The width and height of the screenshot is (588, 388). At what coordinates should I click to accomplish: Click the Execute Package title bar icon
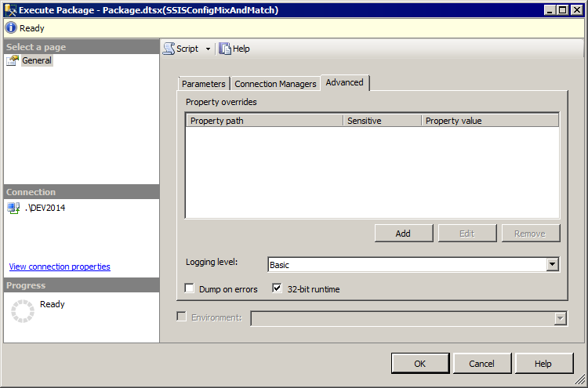pos(10,10)
